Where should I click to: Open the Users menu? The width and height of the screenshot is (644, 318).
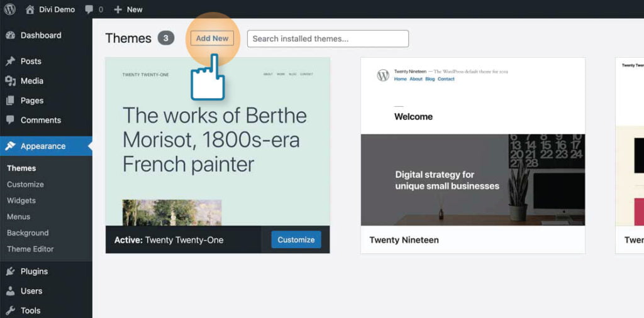coord(31,291)
